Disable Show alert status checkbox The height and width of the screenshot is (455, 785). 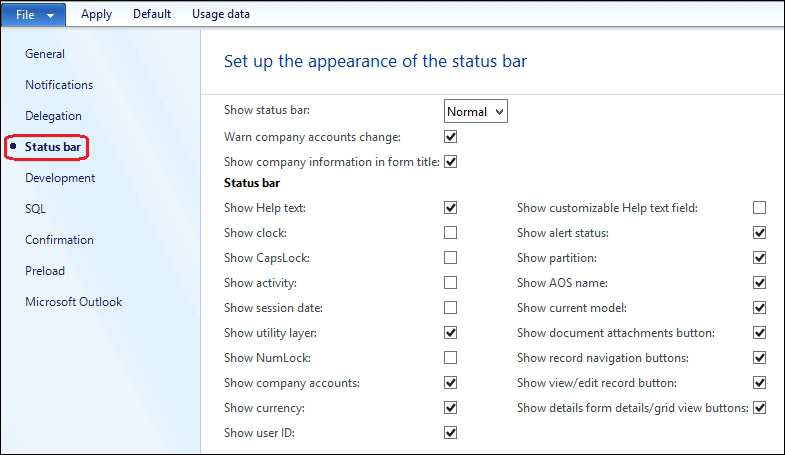(759, 233)
